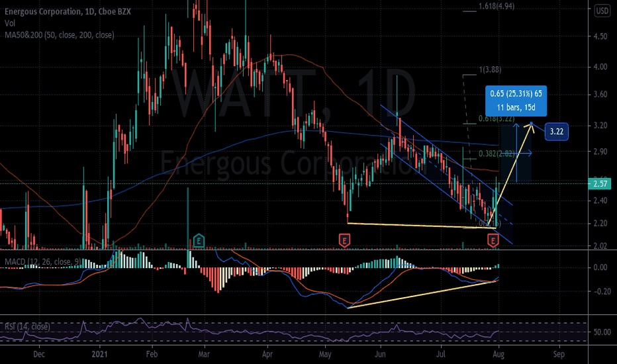The image size is (617, 364).
Task: Click the Dec label on time axis
Action: (x=39, y=354)
